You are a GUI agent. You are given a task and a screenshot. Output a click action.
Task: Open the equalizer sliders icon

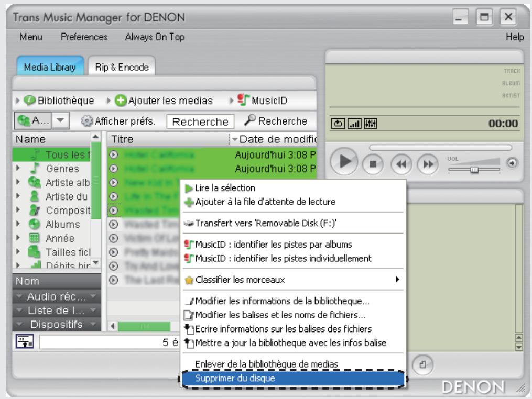click(x=370, y=124)
